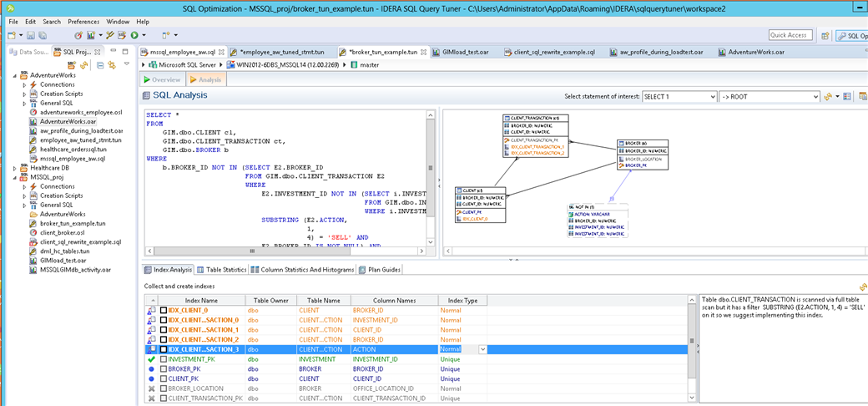Switch to the Table Statistics tab
This screenshot has width=868, height=406.
221,270
